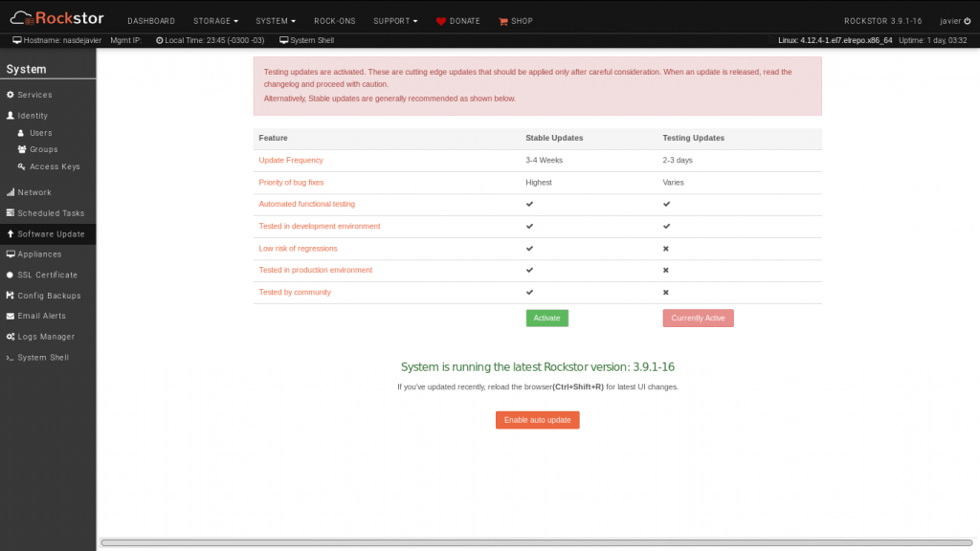Click the Linux kernel version text
Screen dimensions: 980x551
click(835, 40)
